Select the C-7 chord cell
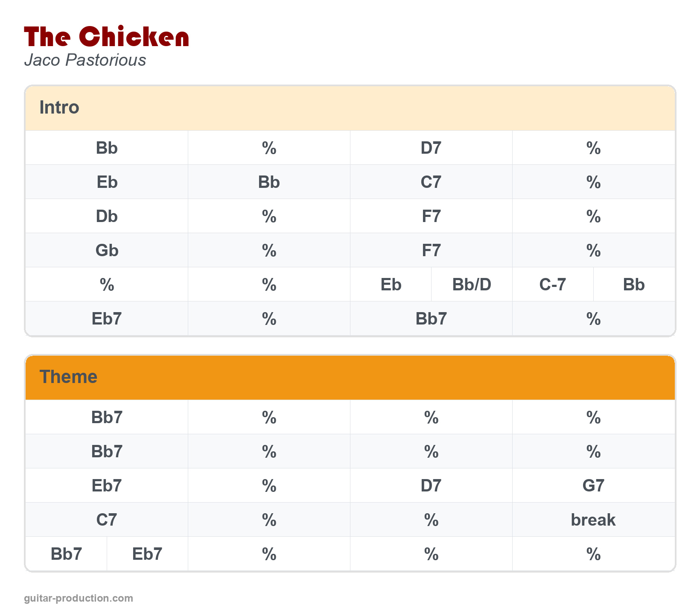The height and width of the screenshot is (614, 700). 553,285
